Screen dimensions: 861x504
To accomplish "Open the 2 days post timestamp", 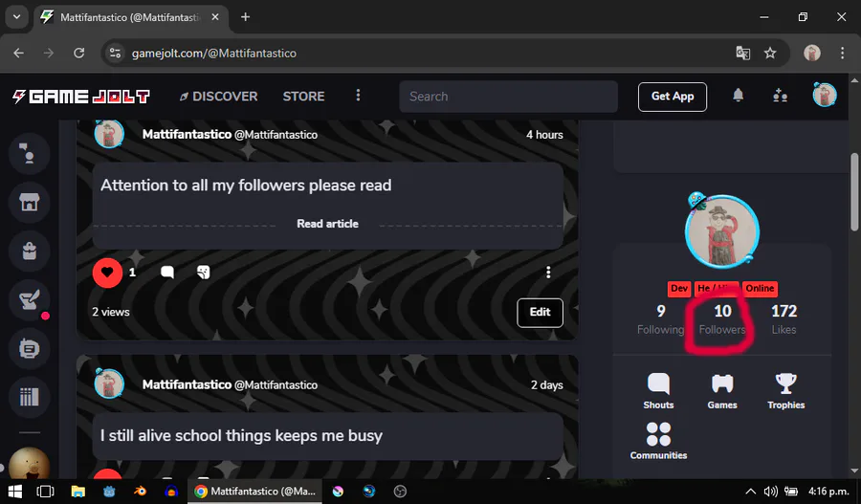I will point(546,384).
